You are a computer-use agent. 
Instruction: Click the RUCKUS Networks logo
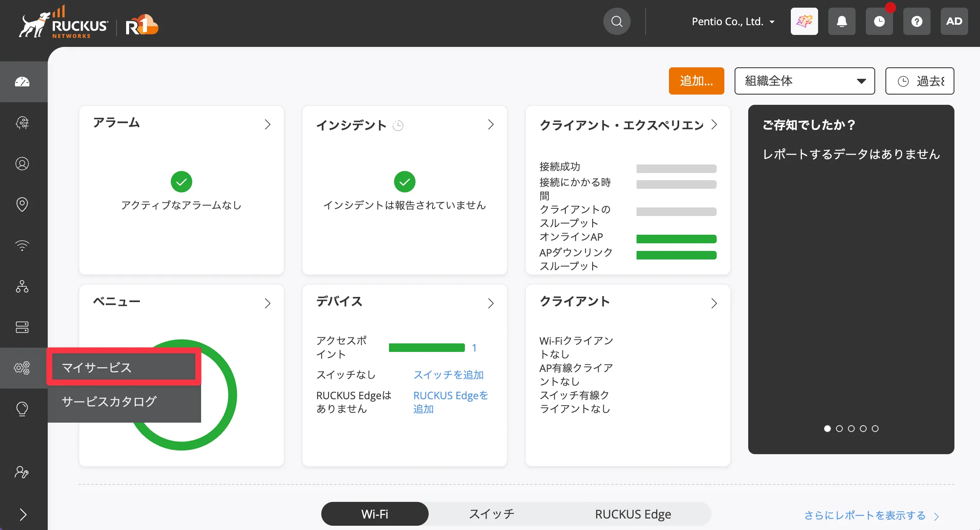point(63,22)
